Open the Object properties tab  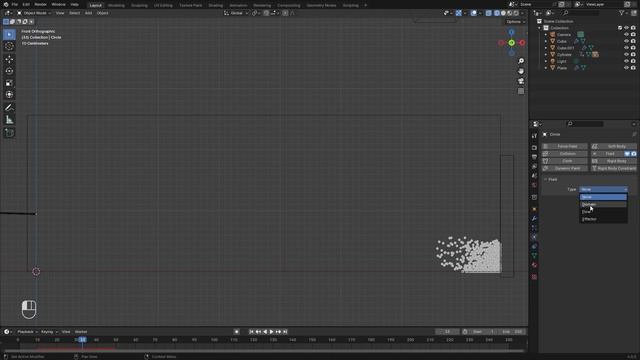click(534, 209)
